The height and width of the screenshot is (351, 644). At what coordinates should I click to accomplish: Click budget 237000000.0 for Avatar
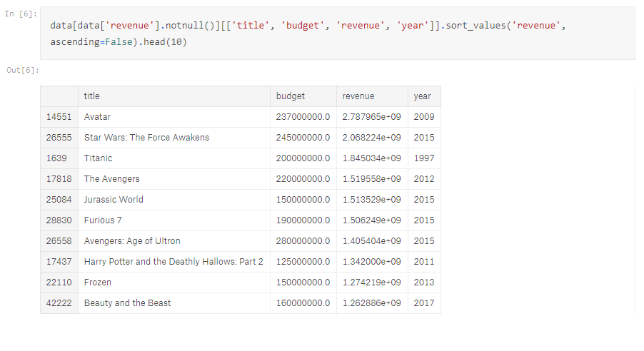point(303,117)
